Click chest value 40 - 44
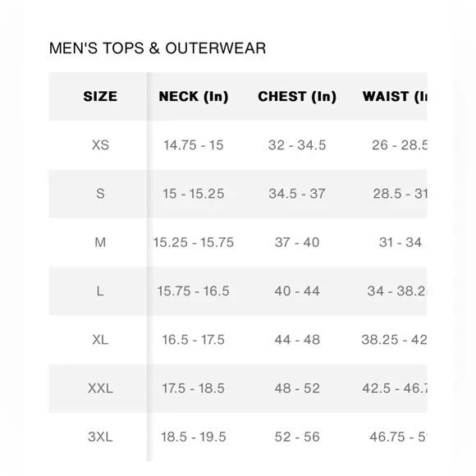The height and width of the screenshot is (476, 476). pos(297,291)
